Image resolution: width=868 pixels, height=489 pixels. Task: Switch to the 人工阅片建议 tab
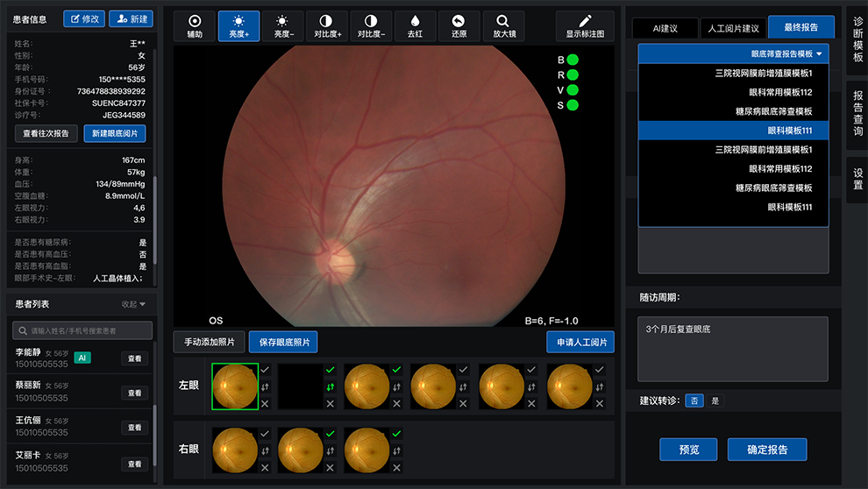733,28
